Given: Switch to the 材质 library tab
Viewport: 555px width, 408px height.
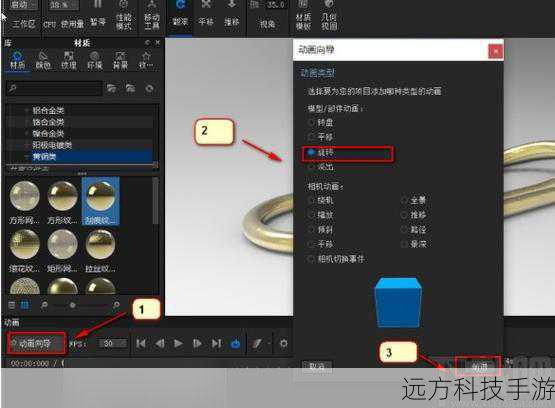Looking at the screenshot, I should (x=17, y=60).
